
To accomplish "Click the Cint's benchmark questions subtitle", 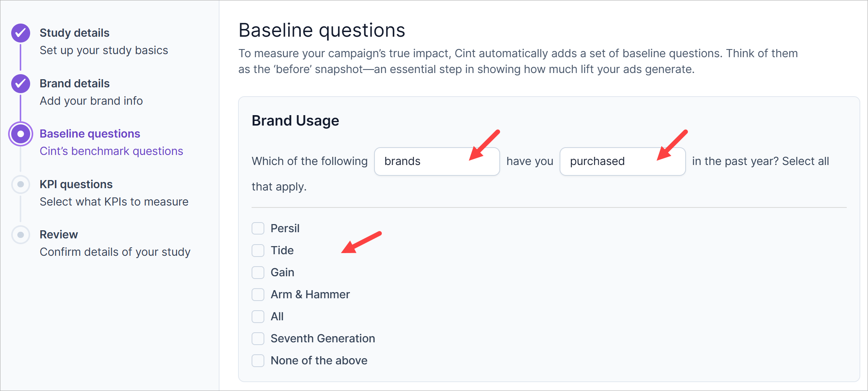I will [111, 151].
